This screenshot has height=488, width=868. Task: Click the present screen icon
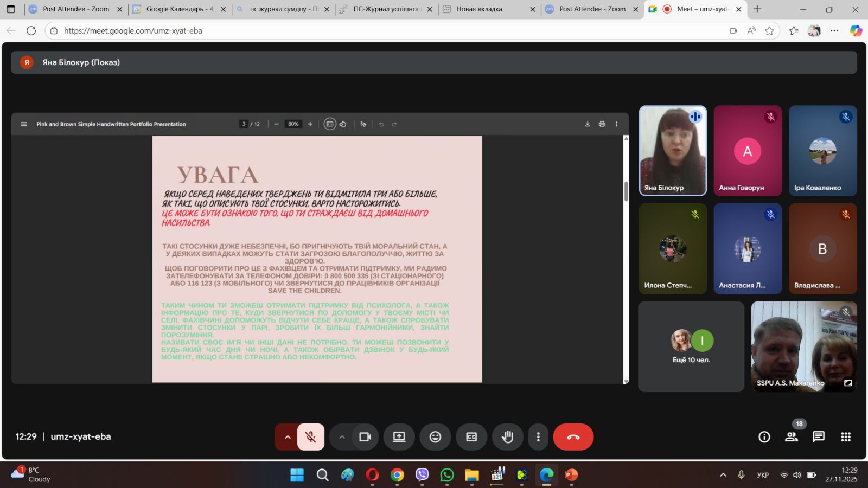click(399, 437)
